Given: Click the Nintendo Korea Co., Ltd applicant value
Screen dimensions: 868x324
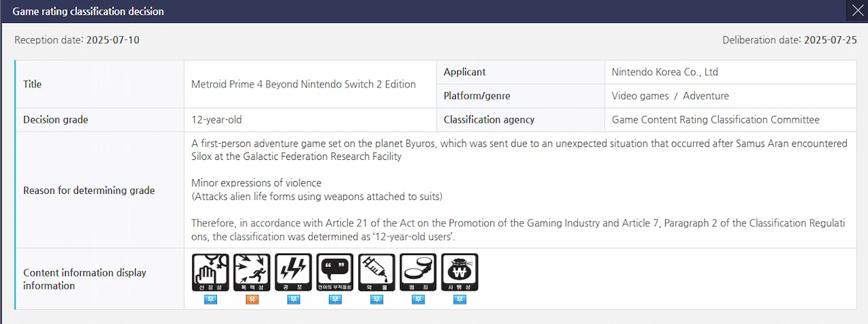Looking at the screenshot, I should 665,72.
